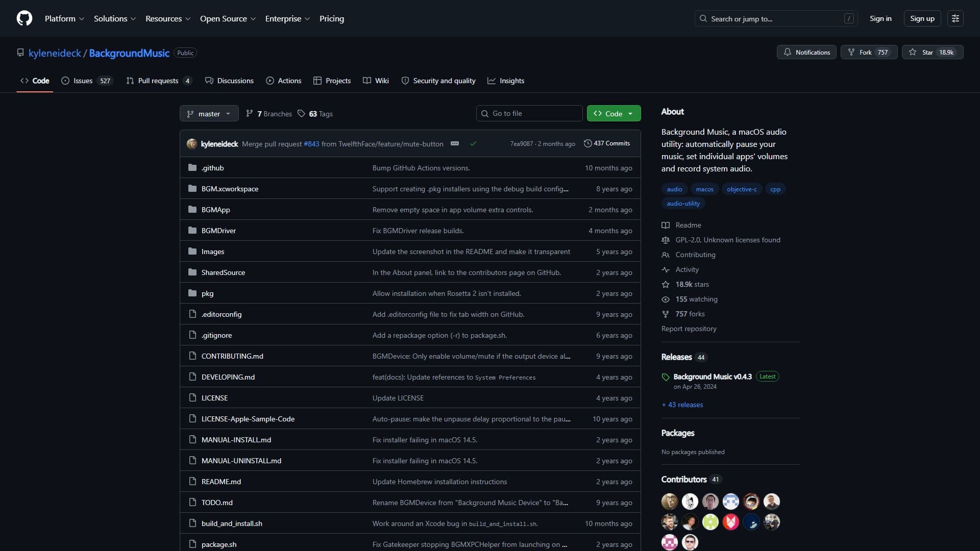
Task: Open the command palette icon beside Sign up
Action: pos(955,18)
